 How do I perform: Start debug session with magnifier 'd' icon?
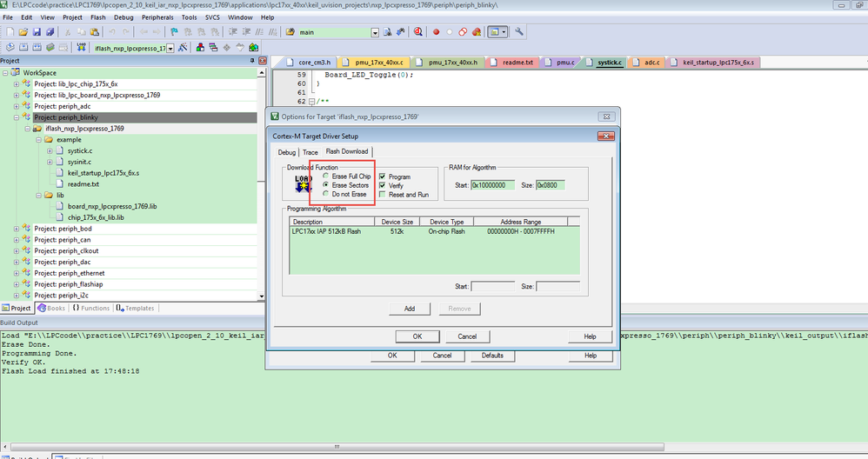[x=418, y=32]
